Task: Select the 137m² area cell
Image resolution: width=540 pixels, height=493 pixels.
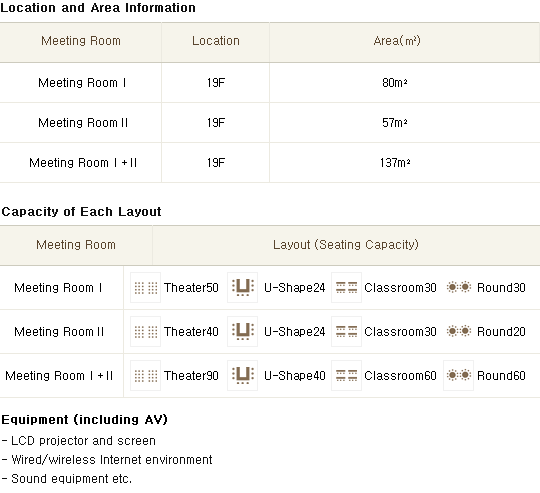Action: pos(395,163)
